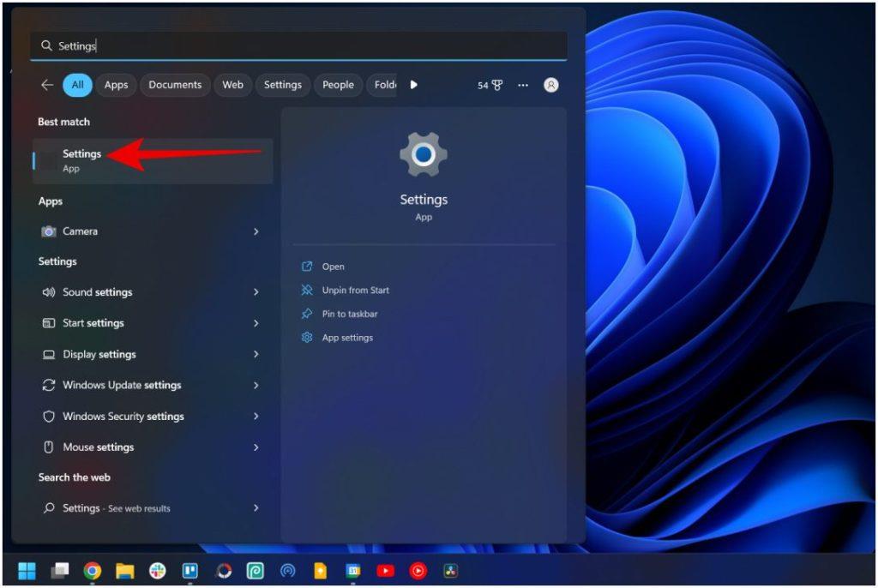The image size is (878, 588).
Task: Select the All filter tab
Action: click(x=77, y=85)
